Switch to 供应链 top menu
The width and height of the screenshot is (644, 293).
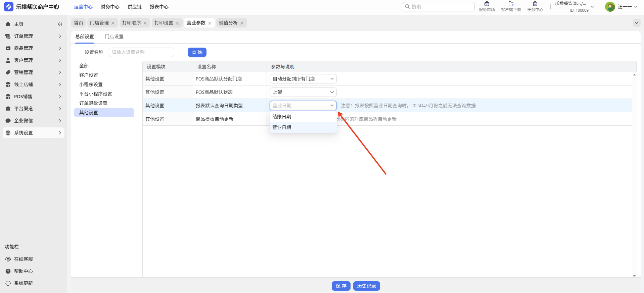tap(135, 7)
